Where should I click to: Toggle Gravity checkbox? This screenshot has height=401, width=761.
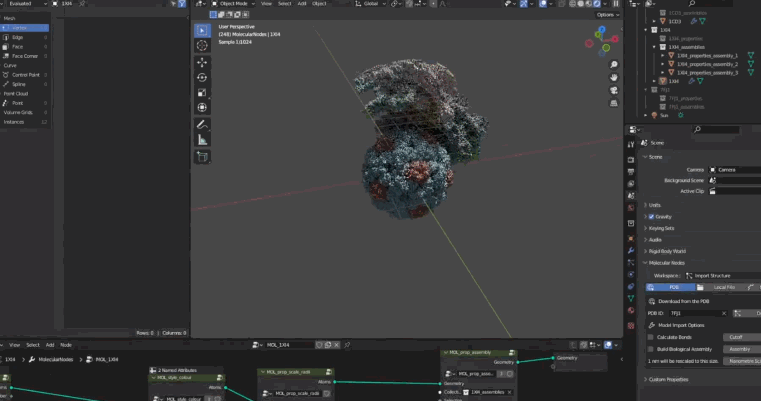point(651,217)
